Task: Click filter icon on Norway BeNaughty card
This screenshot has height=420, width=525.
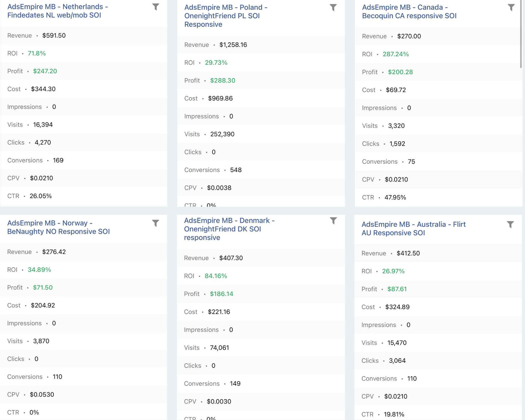Action: coord(156,223)
